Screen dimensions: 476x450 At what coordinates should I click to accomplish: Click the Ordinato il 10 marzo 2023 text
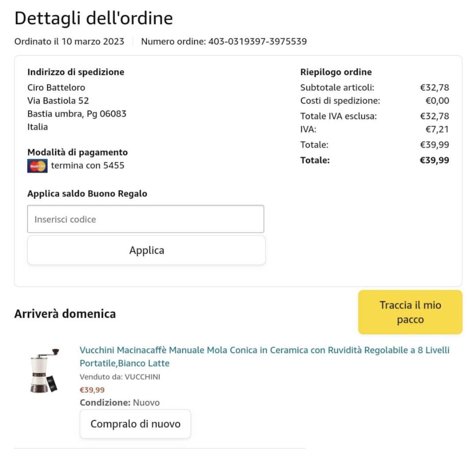69,42
